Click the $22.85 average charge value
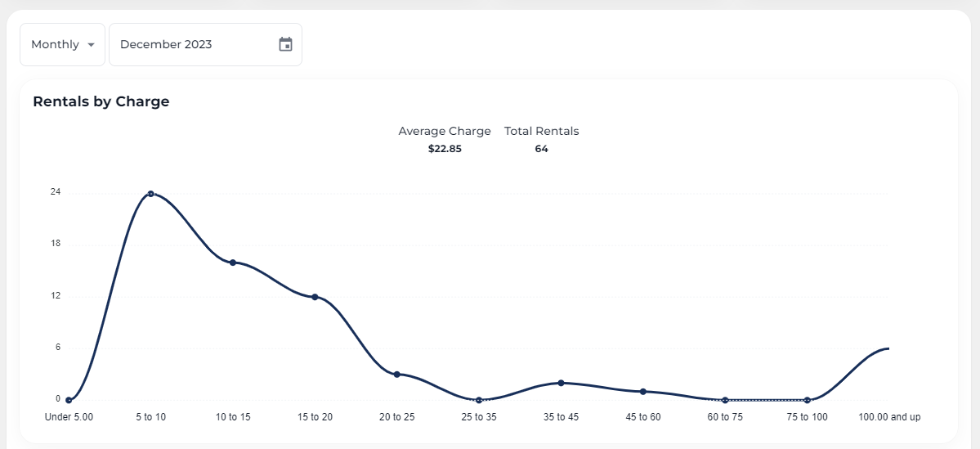This screenshot has height=449, width=980. click(445, 149)
